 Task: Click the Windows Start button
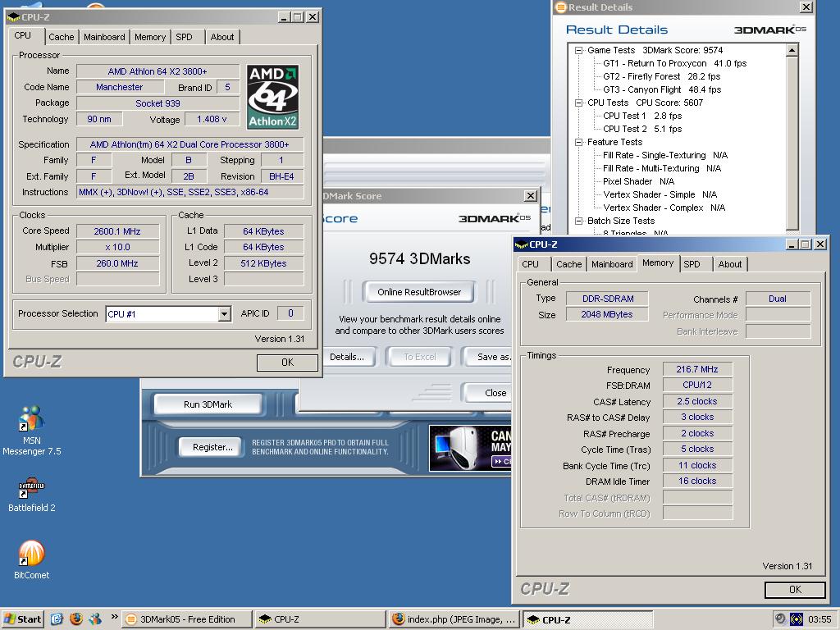click(x=22, y=619)
